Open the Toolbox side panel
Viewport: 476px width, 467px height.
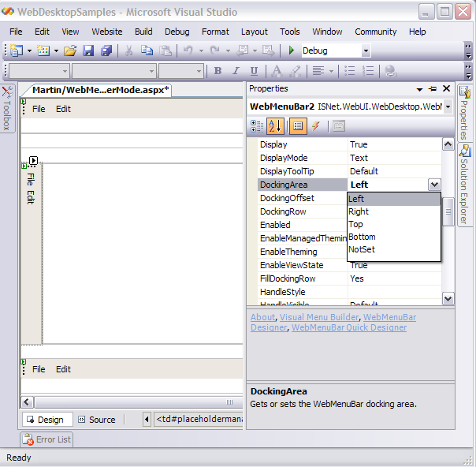[7, 110]
